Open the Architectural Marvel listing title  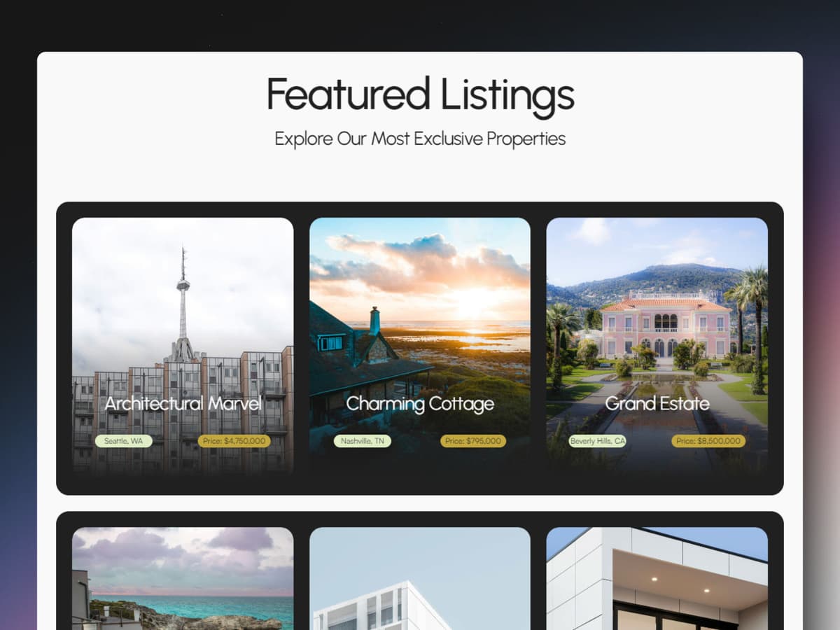[x=183, y=403]
